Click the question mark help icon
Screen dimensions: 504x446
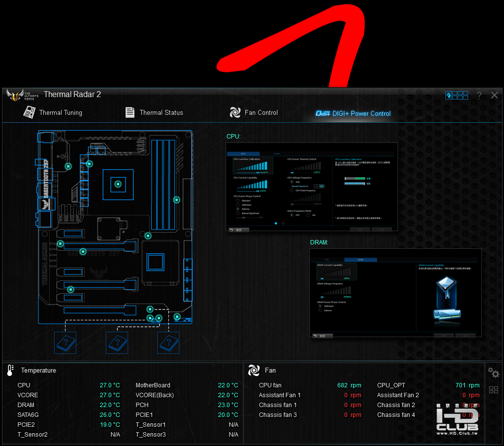tap(479, 95)
